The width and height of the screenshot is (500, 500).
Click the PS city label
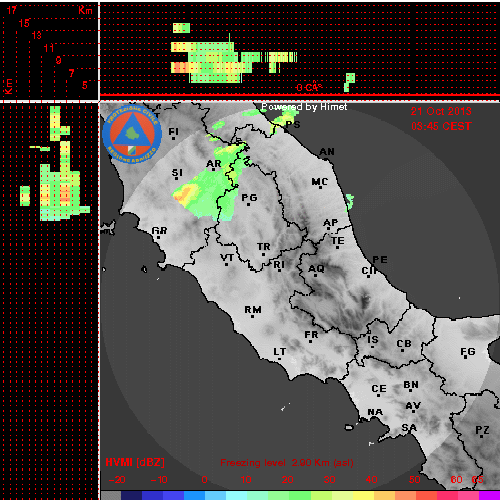pyautogui.click(x=293, y=125)
